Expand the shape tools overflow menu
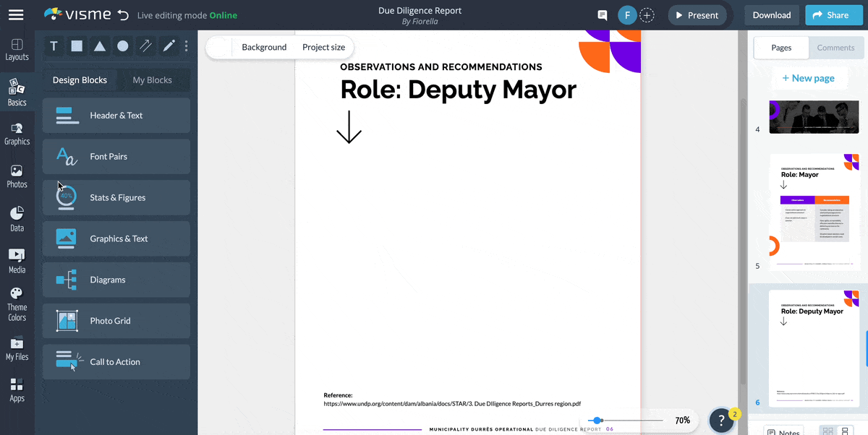Viewport: 868px width, 435px height. [186, 46]
